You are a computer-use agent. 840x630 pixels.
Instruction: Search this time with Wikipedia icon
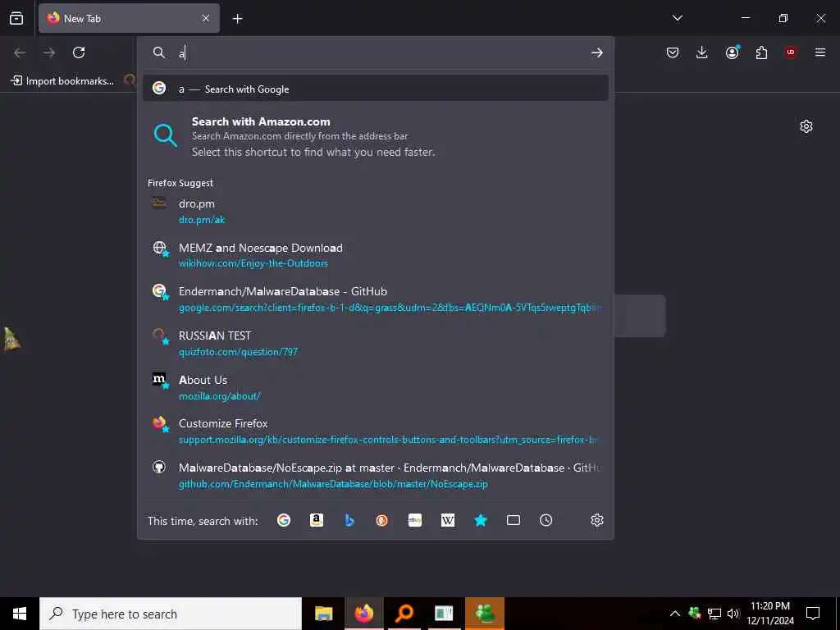448,520
